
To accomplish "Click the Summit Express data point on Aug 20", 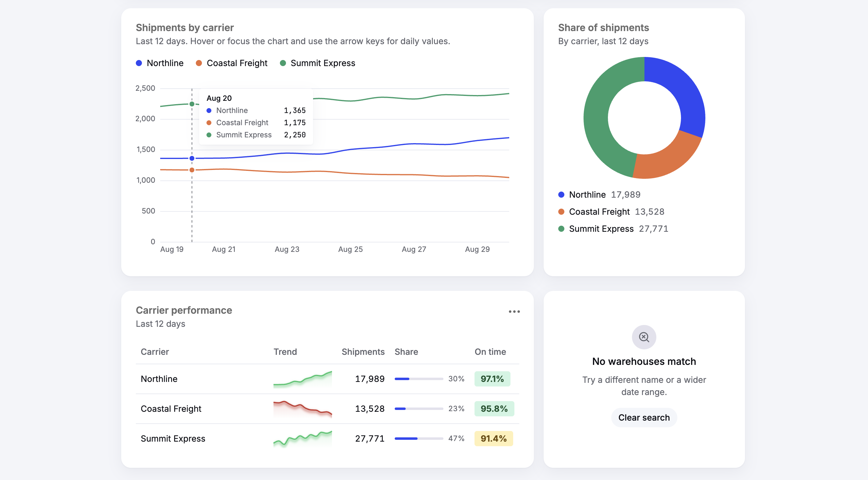I will coord(192,104).
